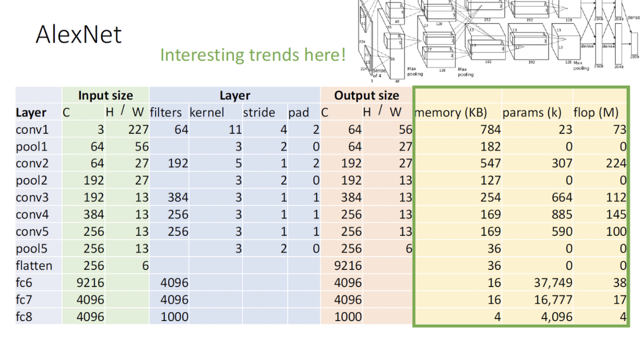Click the 'stride' column header
644x337 pixels.
point(259,113)
